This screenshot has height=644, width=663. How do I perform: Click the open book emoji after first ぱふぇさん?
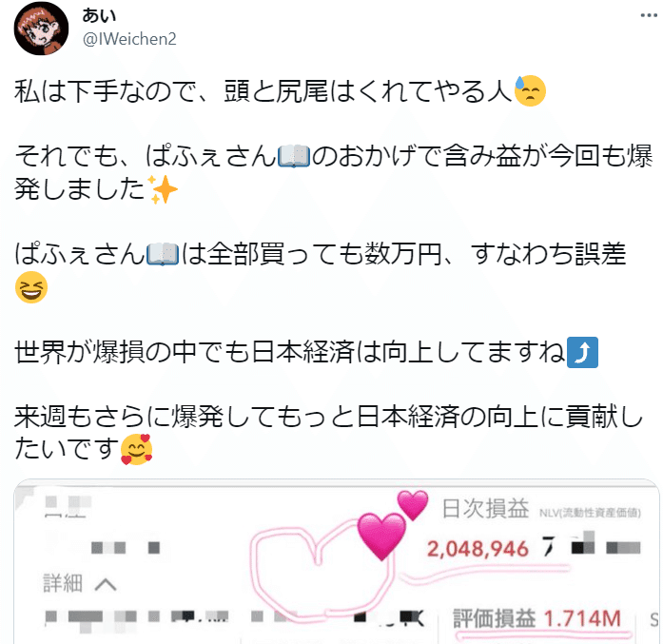(293, 157)
